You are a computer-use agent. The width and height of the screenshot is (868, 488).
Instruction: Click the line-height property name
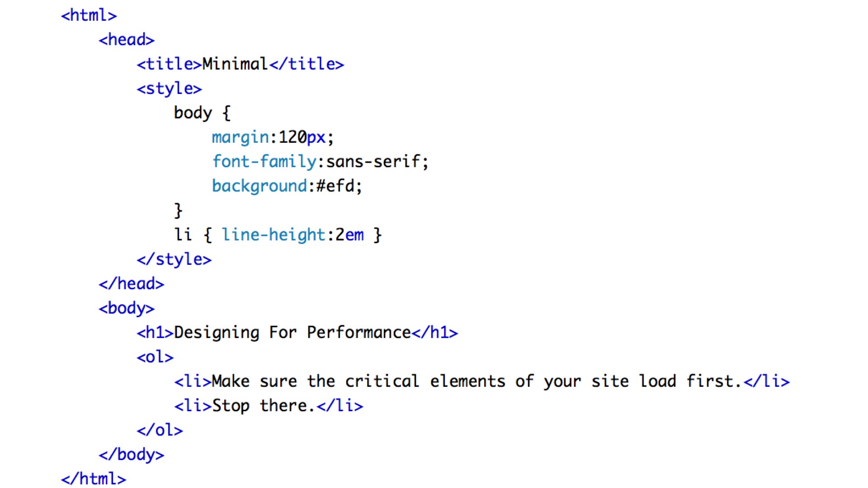[x=274, y=235]
